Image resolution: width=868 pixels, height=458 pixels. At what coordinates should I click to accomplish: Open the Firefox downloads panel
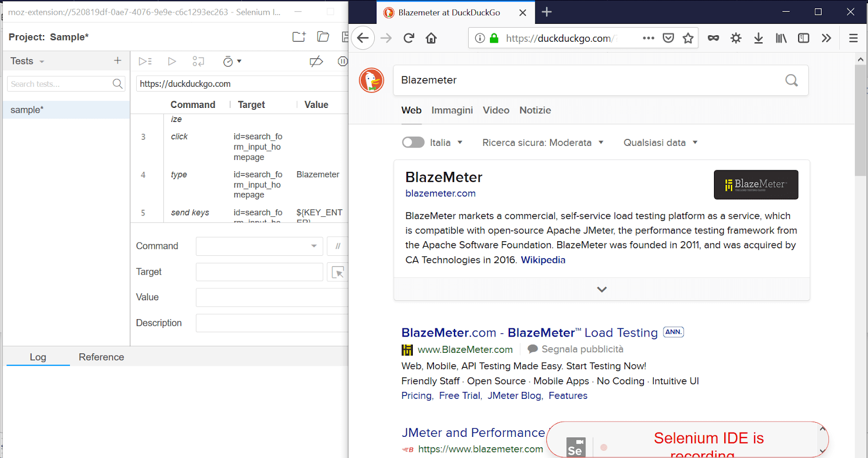pos(758,38)
